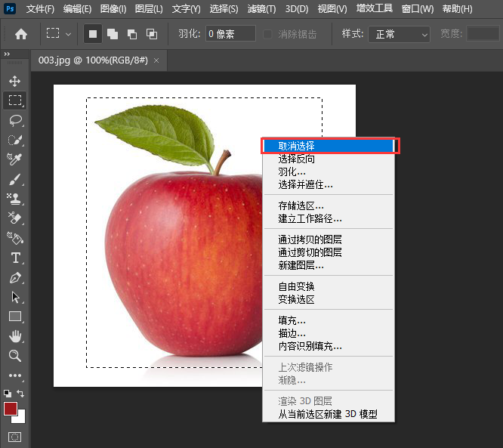Click the 羽化 input field
The image size is (503, 448).
pos(230,33)
